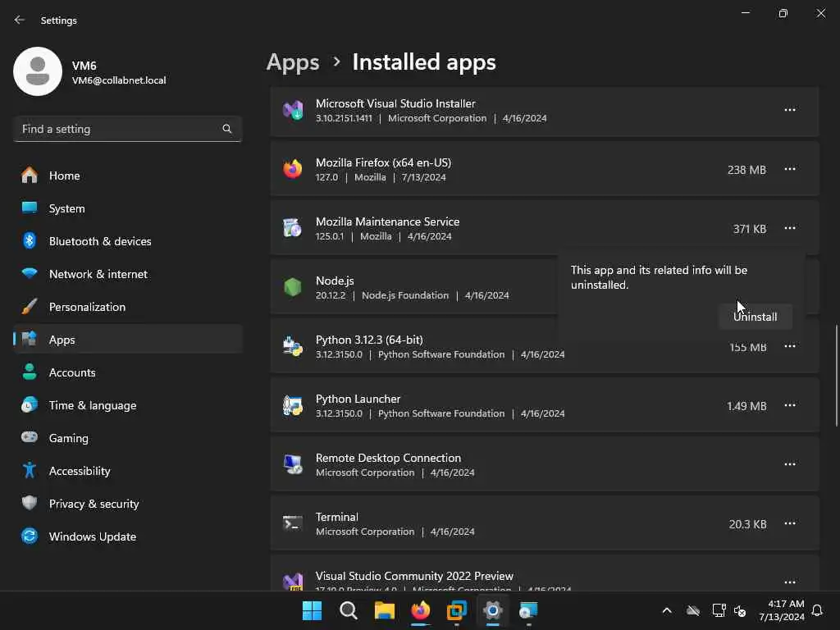Open File Explorer from the taskbar
Image resolution: width=840 pixels, height=630 pixels.
(x=384, y=610)
